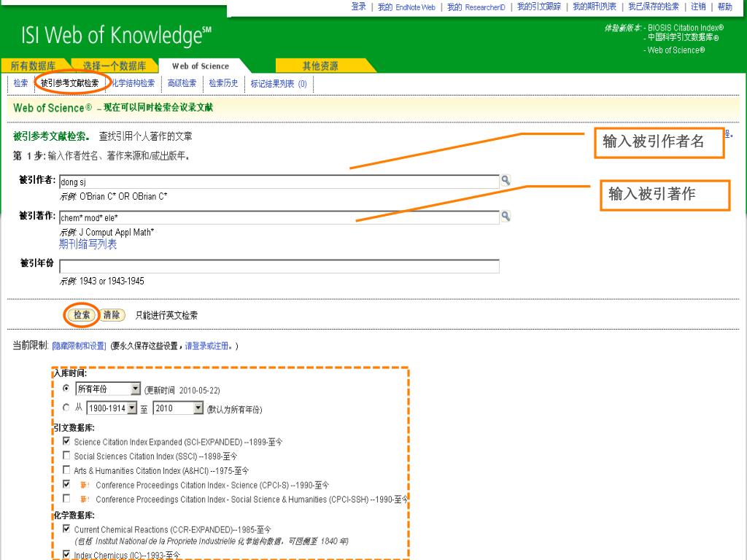Open 我的 EndNote Web link

click(406, 7)
